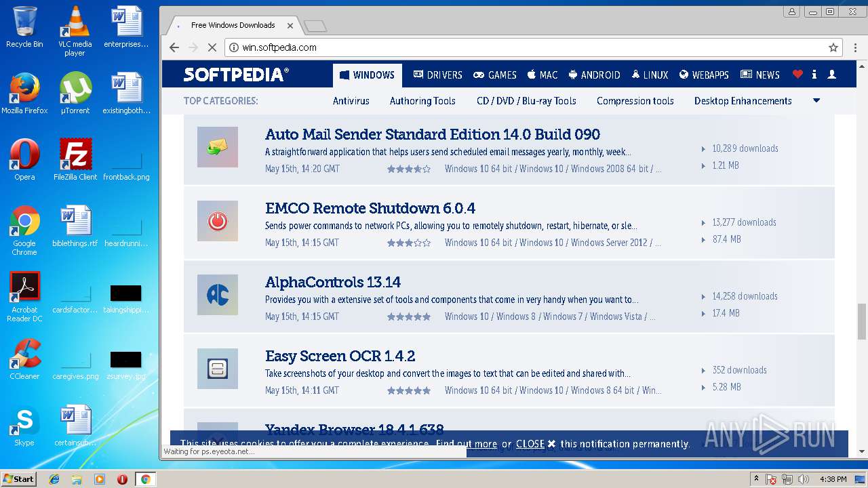
Task: Select caregives.png file on desktop
Action: coord(75,366)
